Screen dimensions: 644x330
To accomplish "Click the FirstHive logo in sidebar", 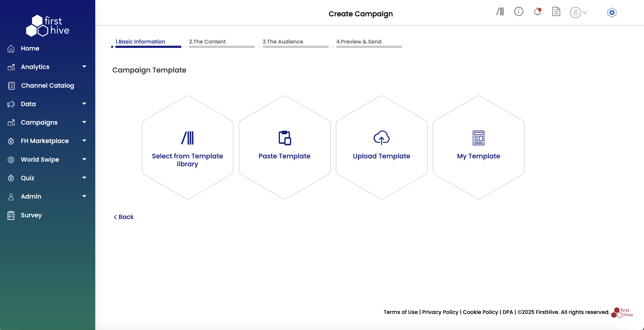I will 47,26.
